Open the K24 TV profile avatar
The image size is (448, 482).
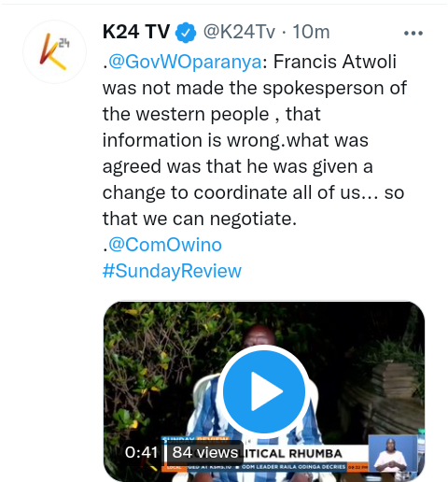tap(55, 51)
